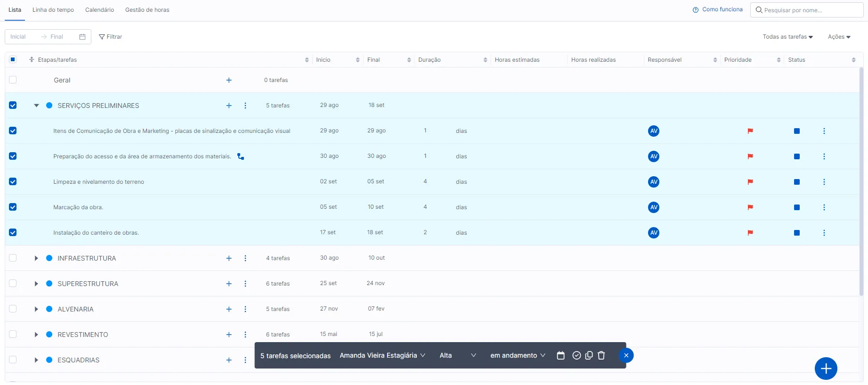Collapse the SERVIÇOS PRELIMINARES stage

click(x=36, y=106)
